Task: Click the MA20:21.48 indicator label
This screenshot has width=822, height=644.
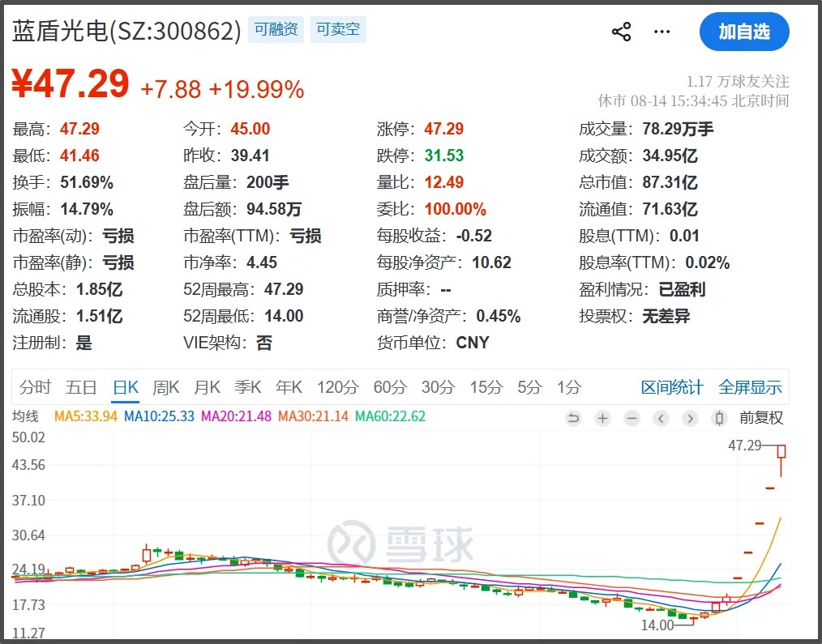Action: click(x=237, y=416)
